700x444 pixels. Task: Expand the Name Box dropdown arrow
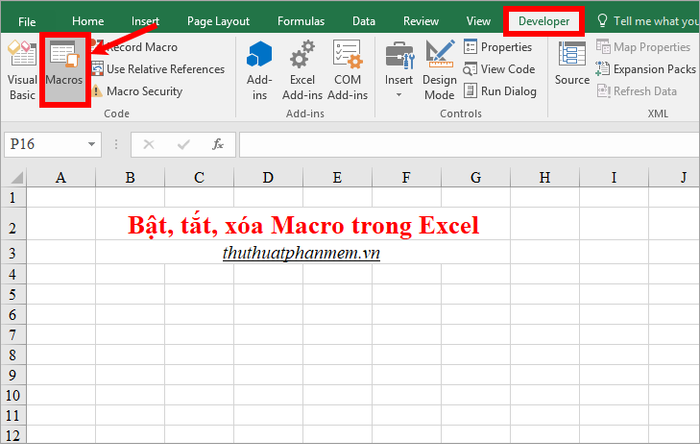[92, 144]
